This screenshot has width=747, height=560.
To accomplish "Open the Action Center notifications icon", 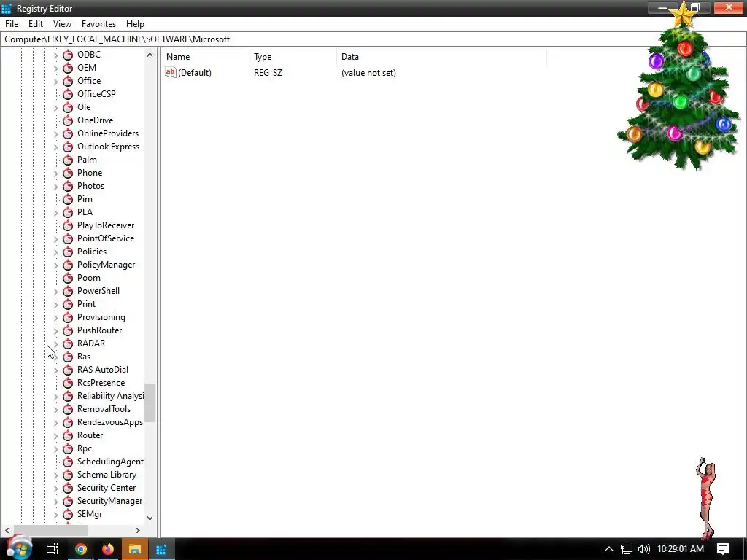I will pyautogui.click(x=723, y=549).
